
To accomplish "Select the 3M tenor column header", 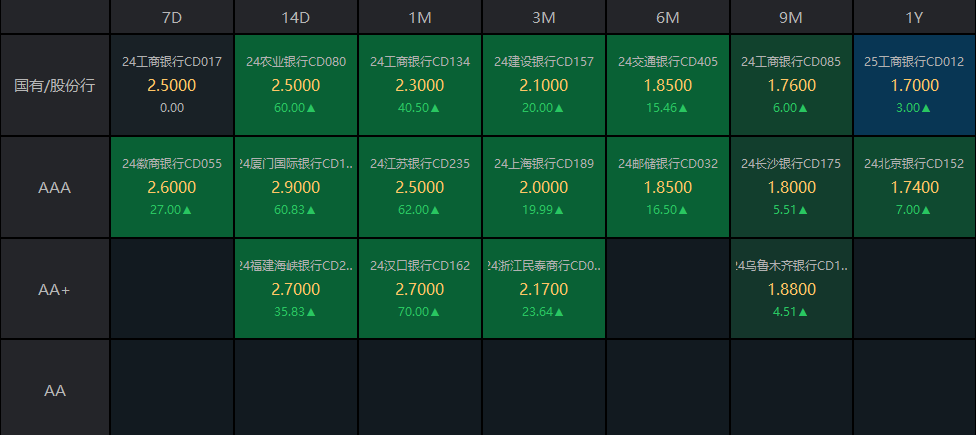I will click(543, 17).
